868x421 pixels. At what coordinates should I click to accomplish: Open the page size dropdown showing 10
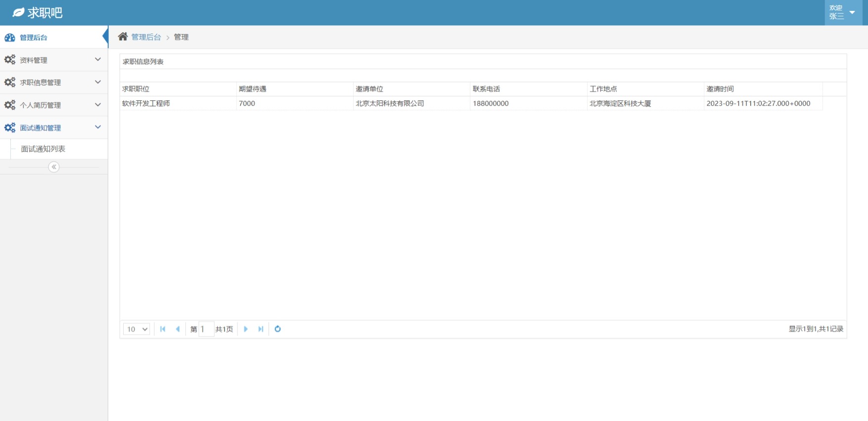click(137, 329)
